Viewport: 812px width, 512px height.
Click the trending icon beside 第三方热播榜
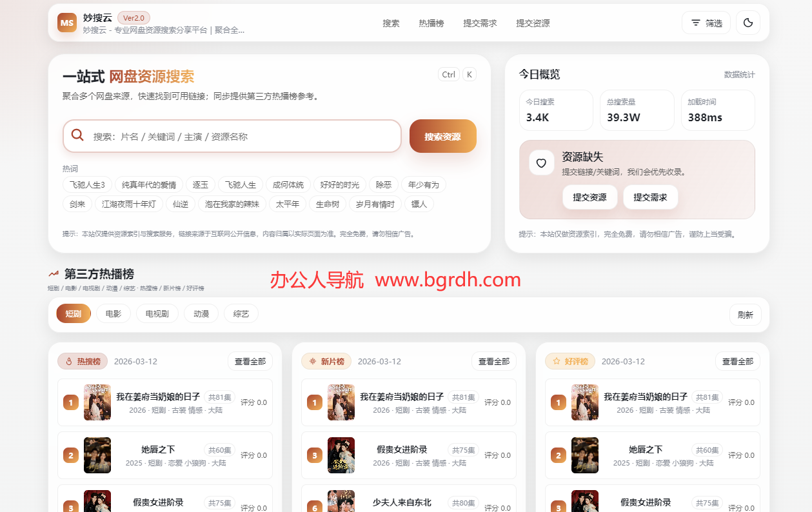54,273
